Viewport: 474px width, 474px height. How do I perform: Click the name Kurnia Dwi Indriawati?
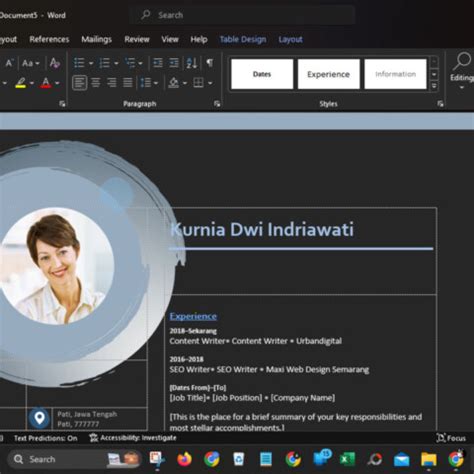pos(262,229)
